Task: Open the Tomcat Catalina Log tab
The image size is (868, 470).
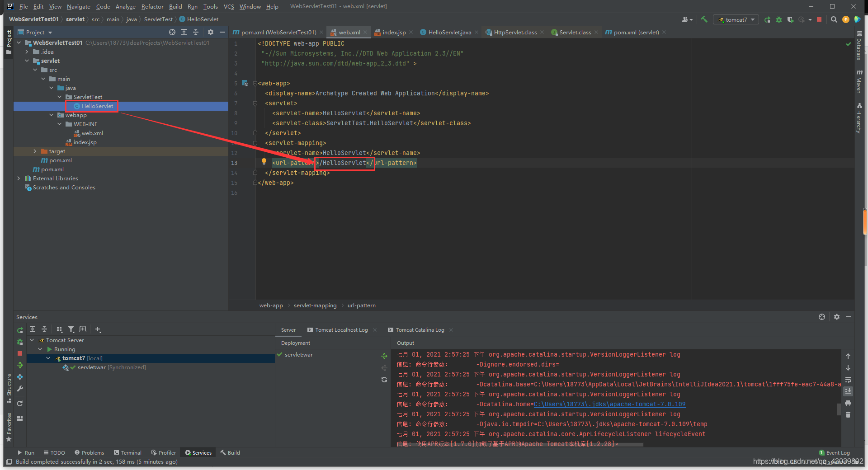Action: [420, 330]
